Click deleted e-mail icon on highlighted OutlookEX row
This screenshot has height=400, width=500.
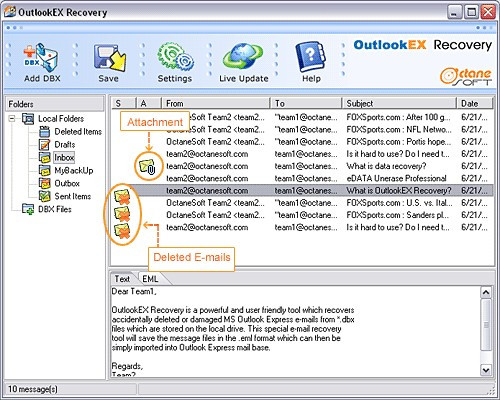[122, 196]
